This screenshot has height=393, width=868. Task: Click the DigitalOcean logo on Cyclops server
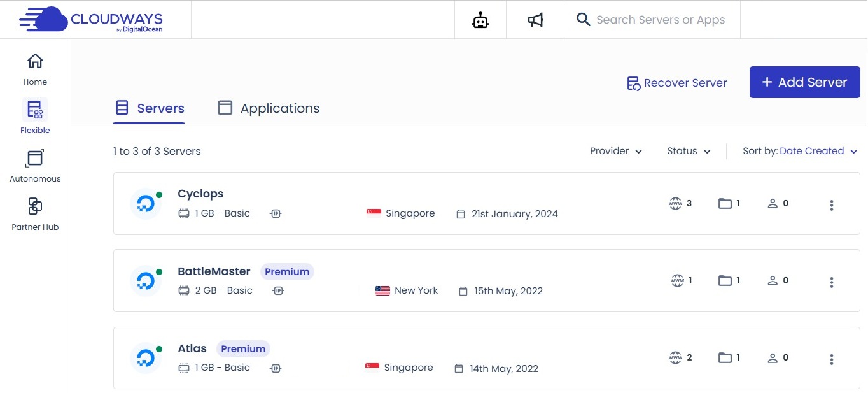pyautogui.click(x=146, y=203)
